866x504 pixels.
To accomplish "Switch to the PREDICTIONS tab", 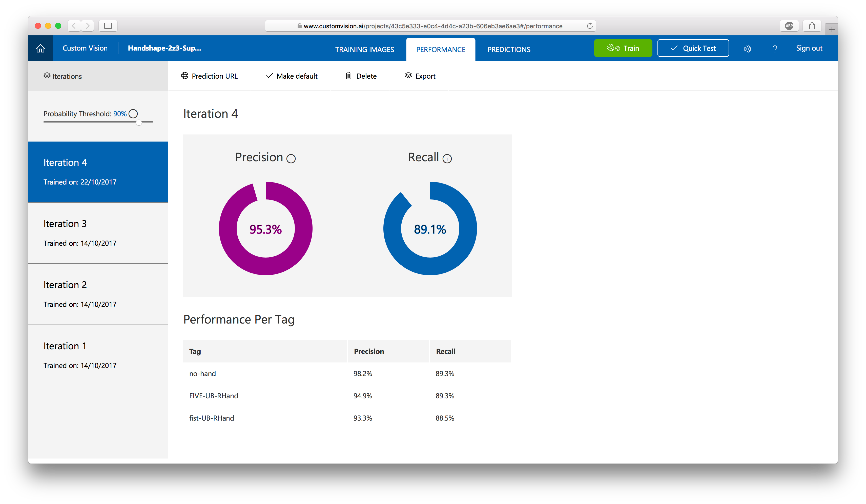I will tap(509, 50).
